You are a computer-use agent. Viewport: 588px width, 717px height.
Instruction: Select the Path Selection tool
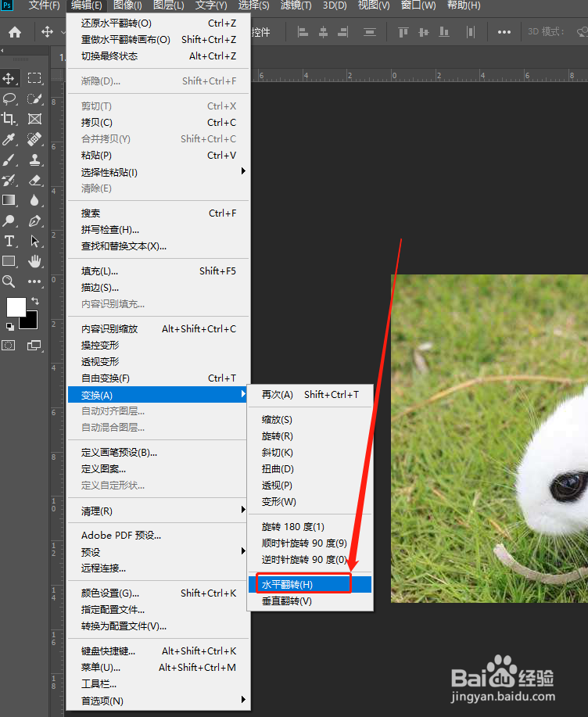34,241
